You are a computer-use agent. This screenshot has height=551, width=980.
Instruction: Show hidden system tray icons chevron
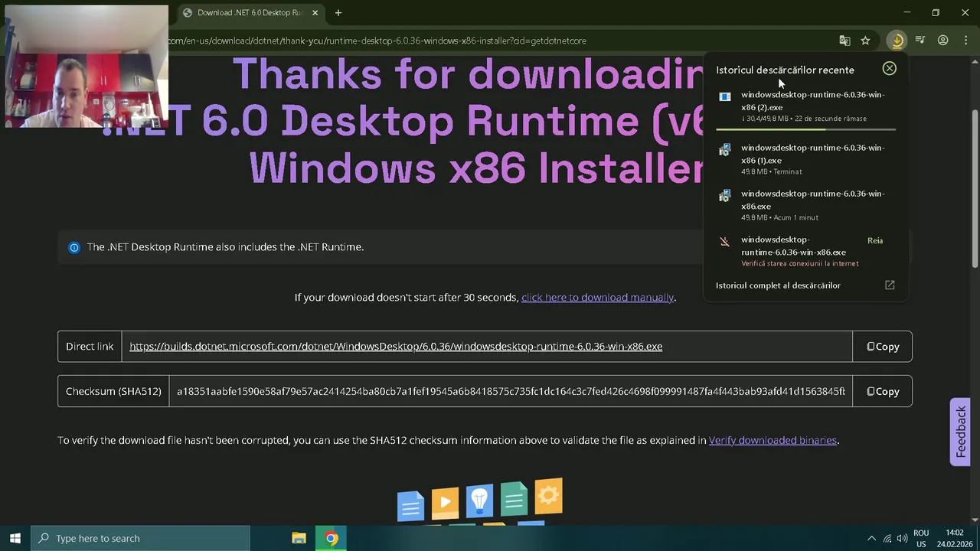[x=871, y=539]
